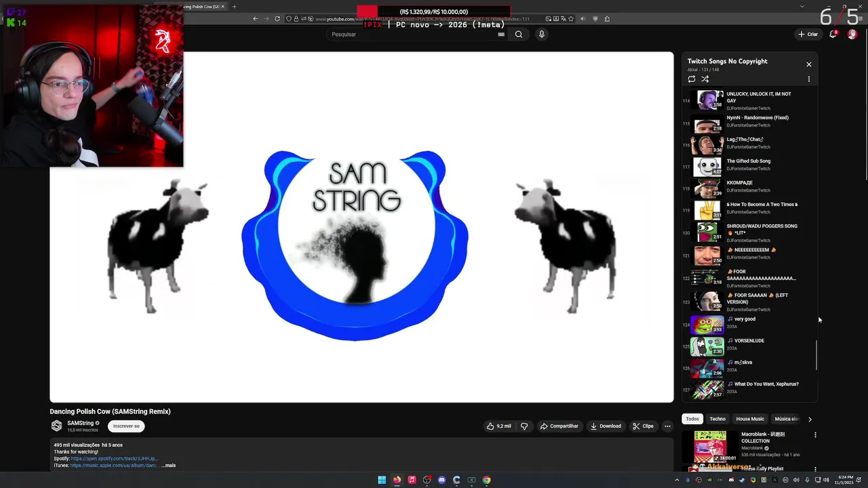Viewport: 868px width, 488px height.
Task: Select the House Music filter chip
Action: click(x=750, y=419)
